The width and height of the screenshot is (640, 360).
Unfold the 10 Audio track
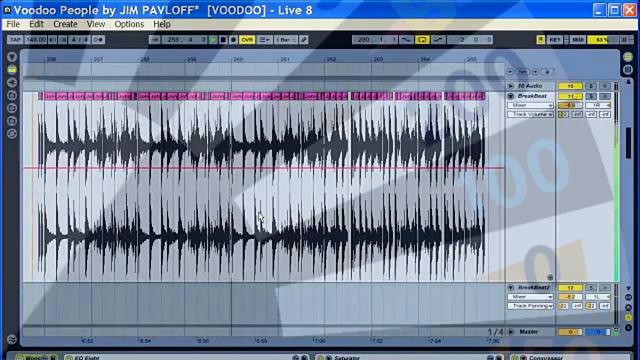(511, 86)
